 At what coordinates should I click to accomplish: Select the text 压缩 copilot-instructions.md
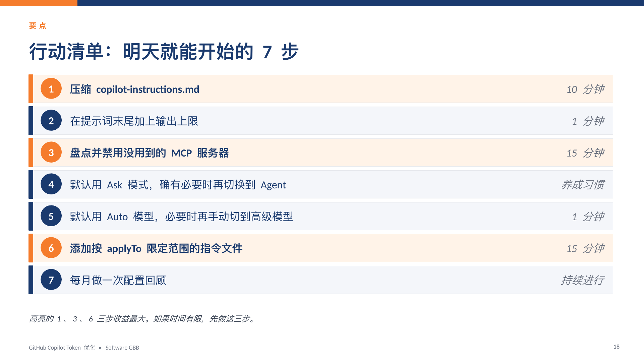134,89
